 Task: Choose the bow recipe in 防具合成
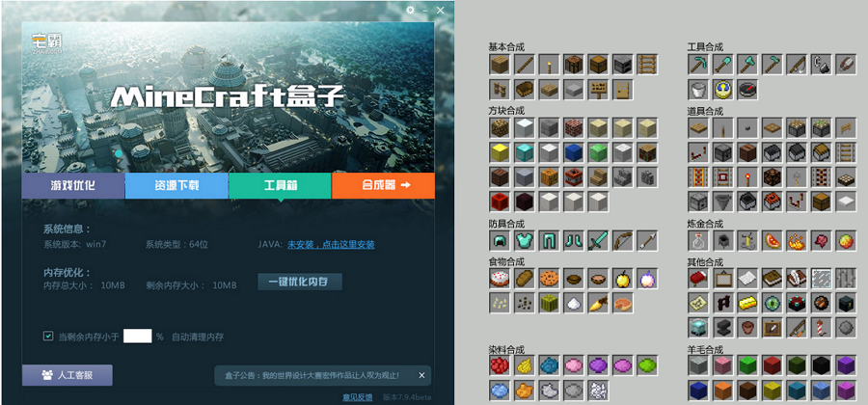click(x=622, y=241)
